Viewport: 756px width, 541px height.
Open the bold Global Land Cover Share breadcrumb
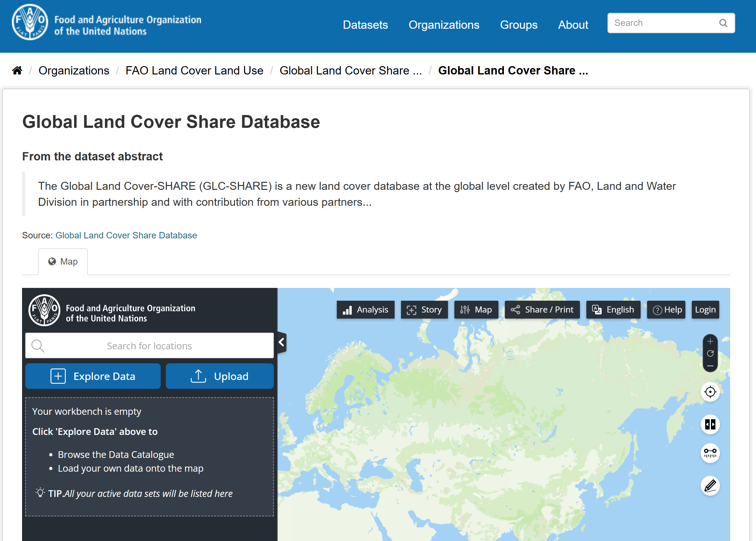click(513, 71)
